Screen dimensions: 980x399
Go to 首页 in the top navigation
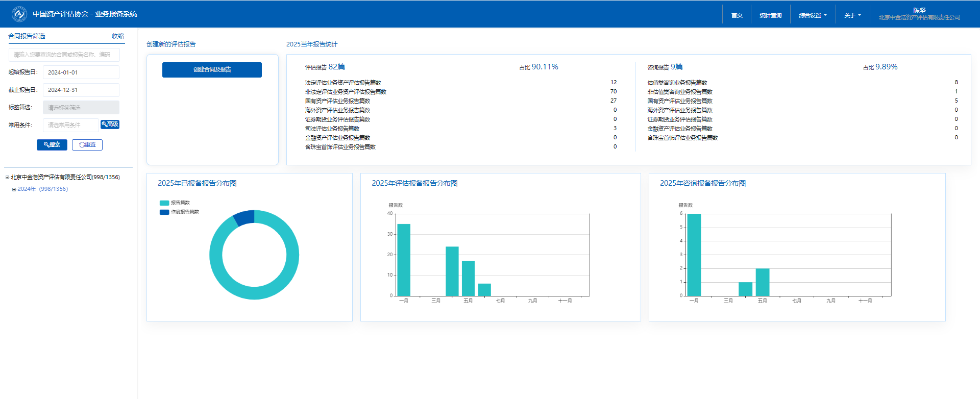click(737, 15)
